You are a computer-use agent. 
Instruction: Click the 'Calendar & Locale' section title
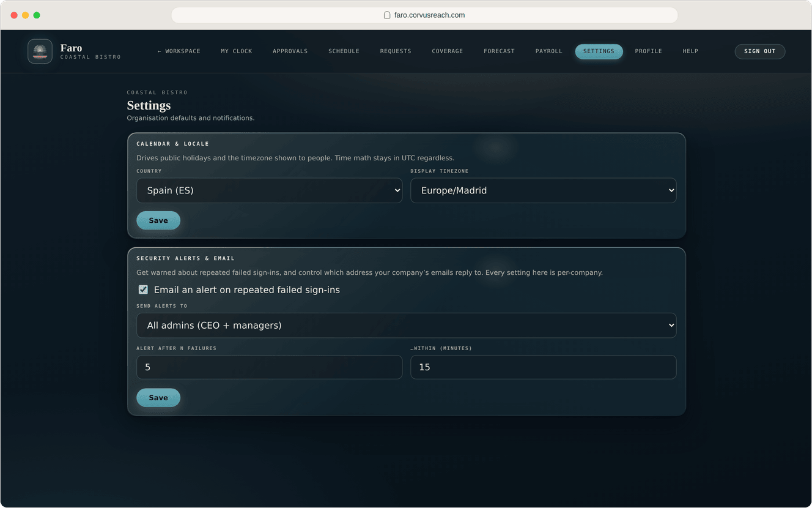pyautogui.click(x=172, y=144)
